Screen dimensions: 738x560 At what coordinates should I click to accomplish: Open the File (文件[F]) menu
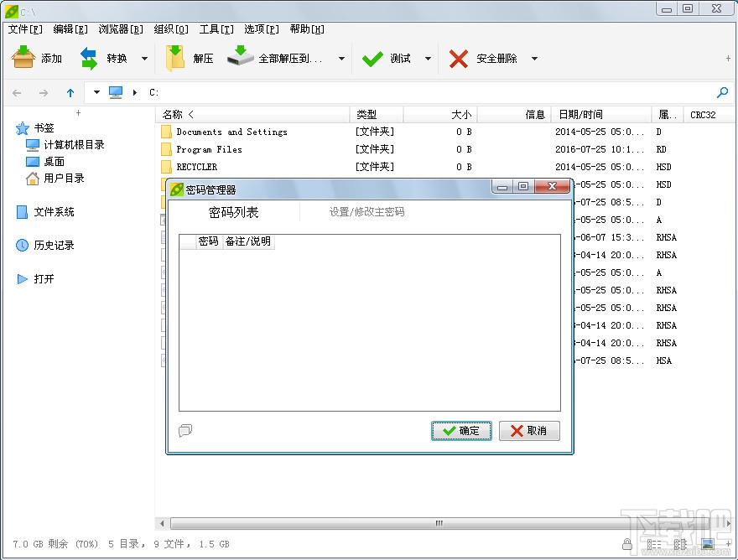click(x=25, y=29)
